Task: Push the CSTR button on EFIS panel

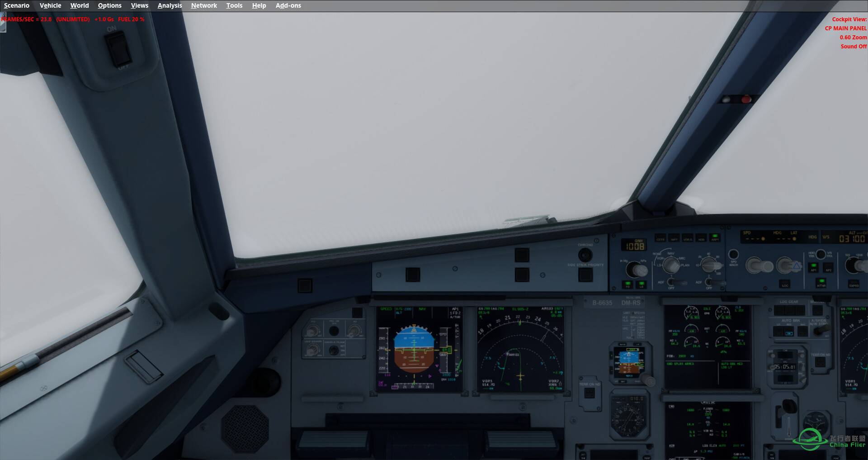Action: (x=660, y=238)
